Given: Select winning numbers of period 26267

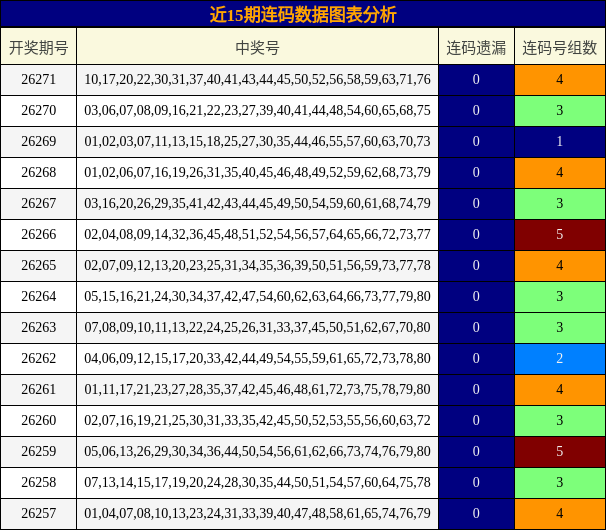Looking at the screenshot, I should [257, 203].
